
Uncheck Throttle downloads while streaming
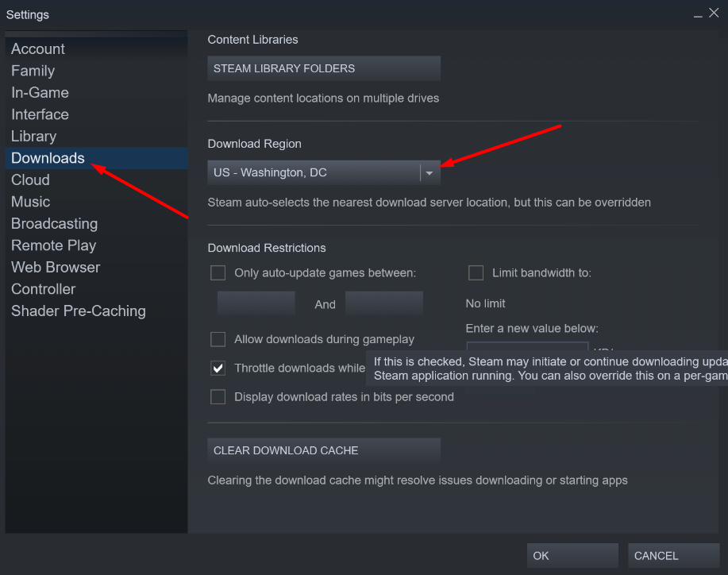click(x=218, y=368)
